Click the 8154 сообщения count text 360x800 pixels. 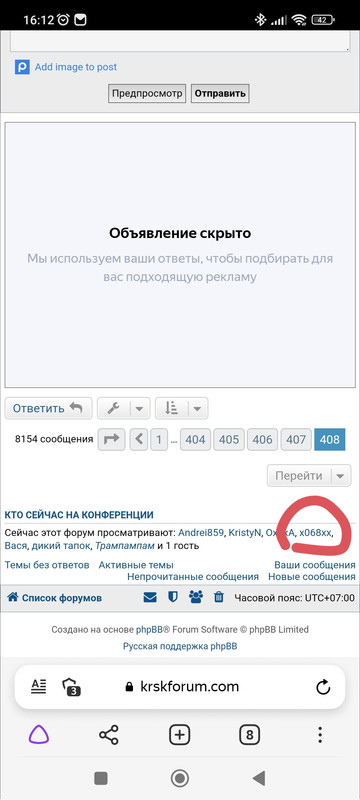[x=54, y=439]
